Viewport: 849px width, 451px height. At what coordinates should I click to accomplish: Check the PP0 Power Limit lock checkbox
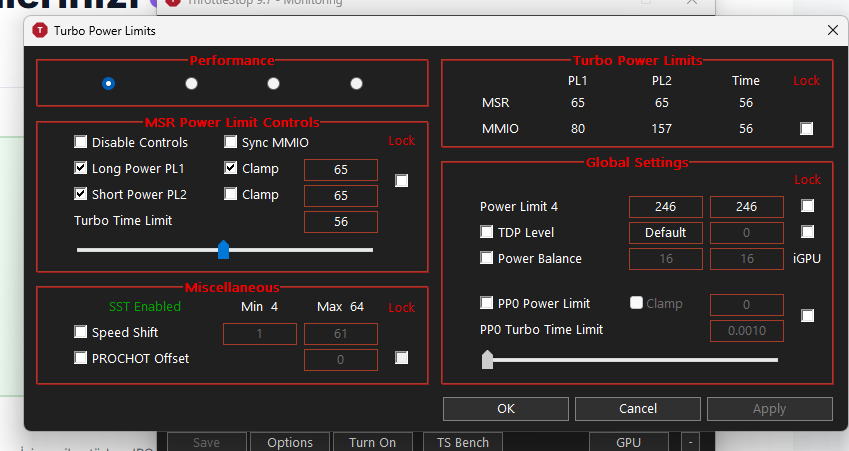[808, 316]
